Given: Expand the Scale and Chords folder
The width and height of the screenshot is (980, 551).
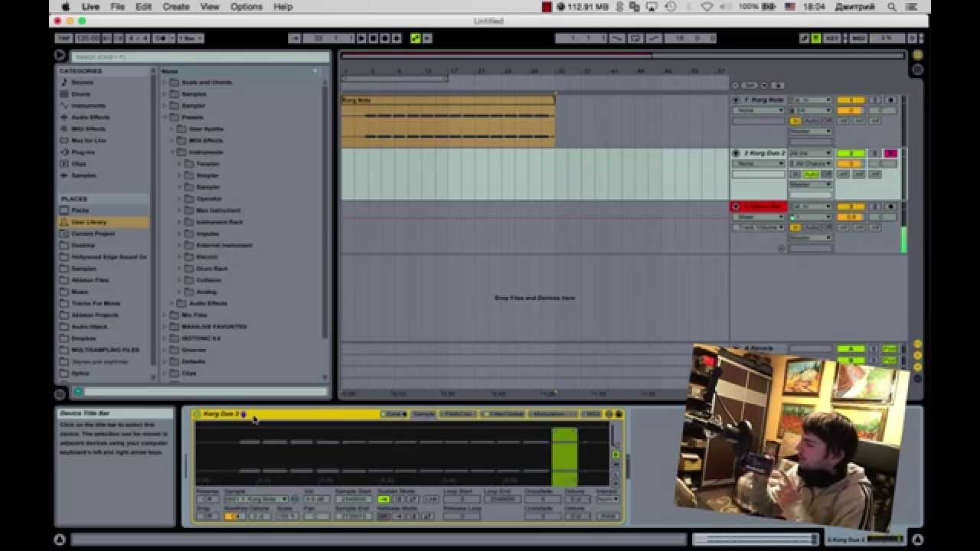Looking at the screenshot, I should (165, 82).
